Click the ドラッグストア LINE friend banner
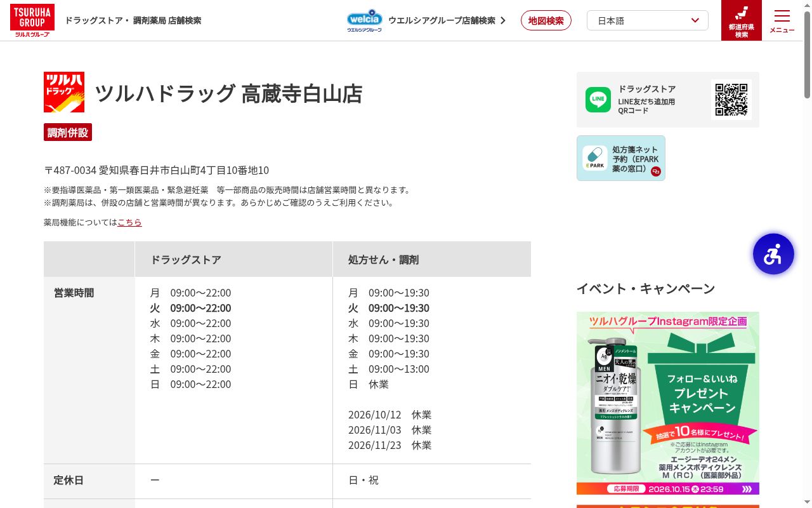 click(x=668, y=100)
